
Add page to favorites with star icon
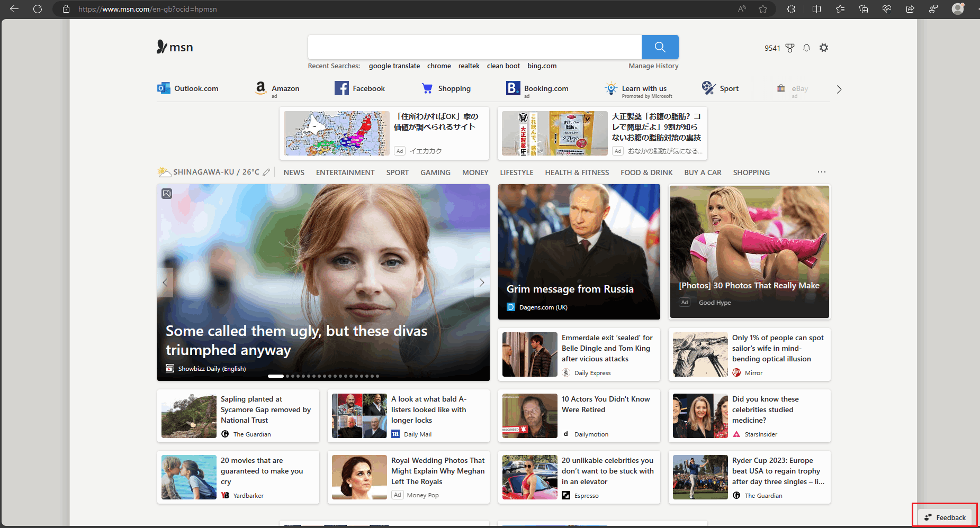tap(763, 9)
